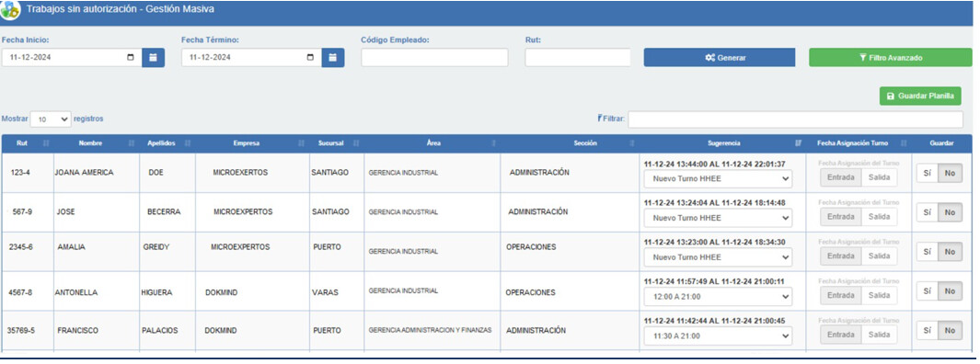This screenshot has height=364, width=980.
Task: Sort table by Nombre column icon
Action: point(132,143)
